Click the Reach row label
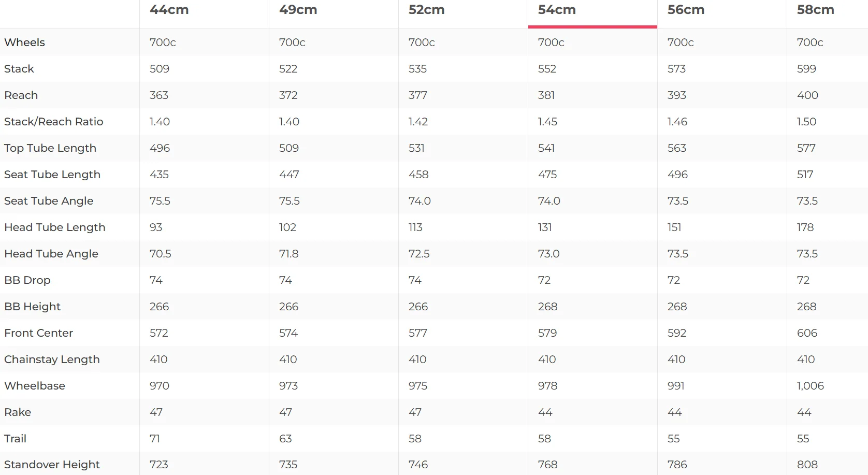868x475 pixels. click(21, 95)
